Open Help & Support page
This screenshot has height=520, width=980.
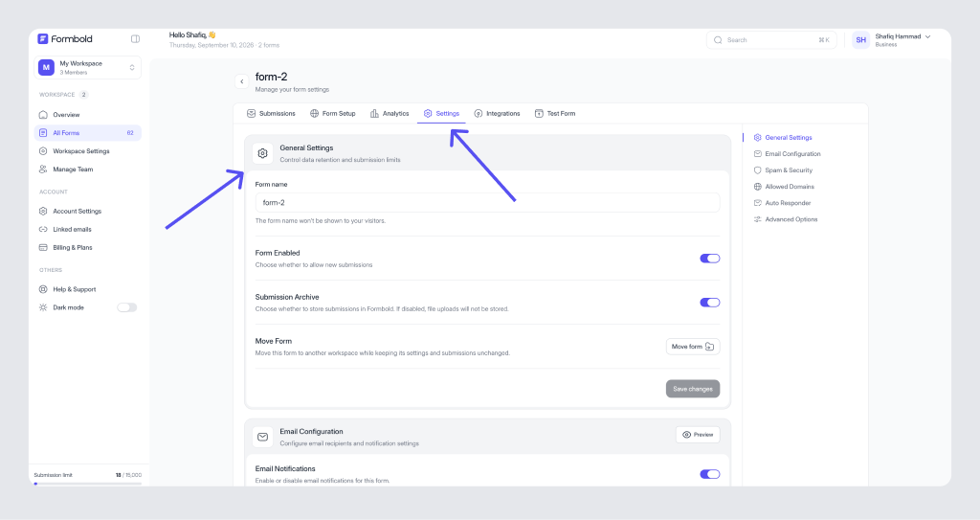pyautogui.click(x=87, y=289)
